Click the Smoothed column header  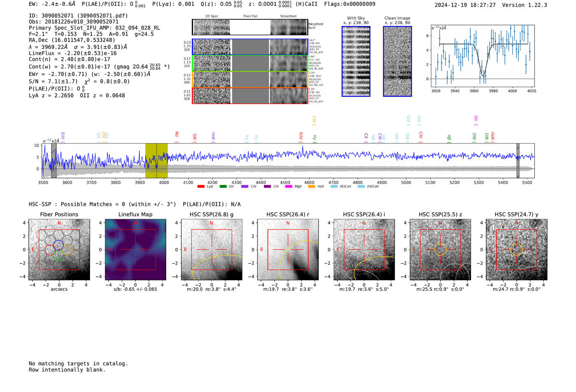coord(288,16)
